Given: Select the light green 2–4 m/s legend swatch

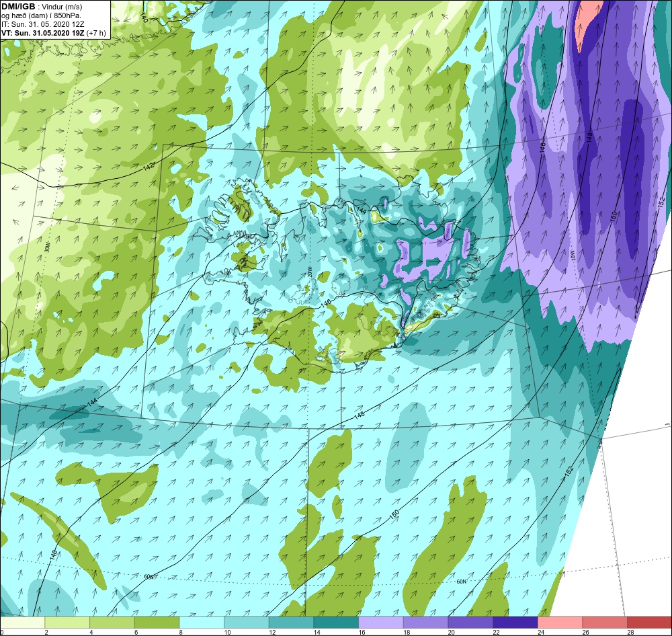Looking at the screenshot, I should pos(67,623).
